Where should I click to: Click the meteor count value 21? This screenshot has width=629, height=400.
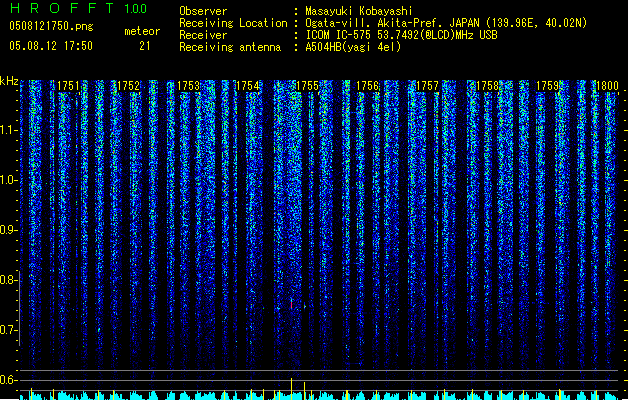[145, 46]
